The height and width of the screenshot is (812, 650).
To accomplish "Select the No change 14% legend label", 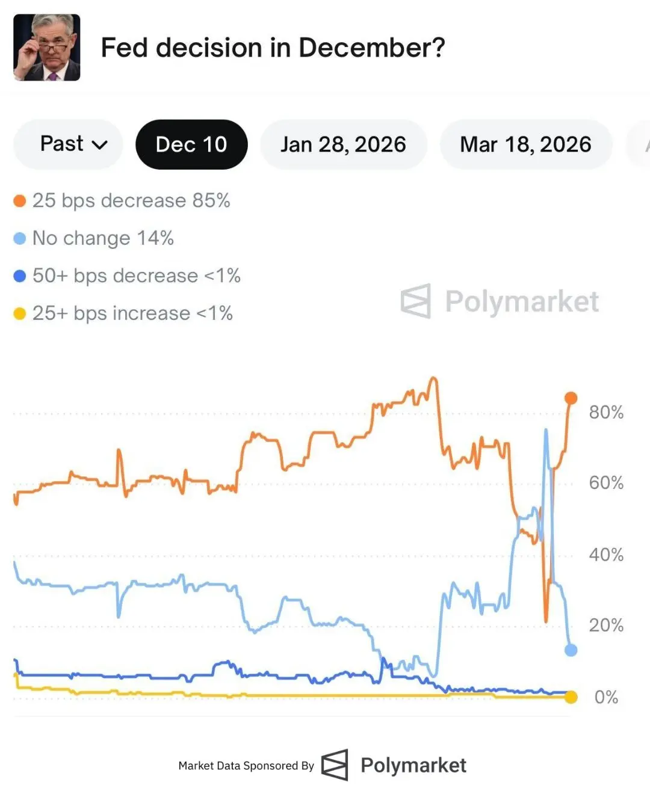I will point(103,238).
